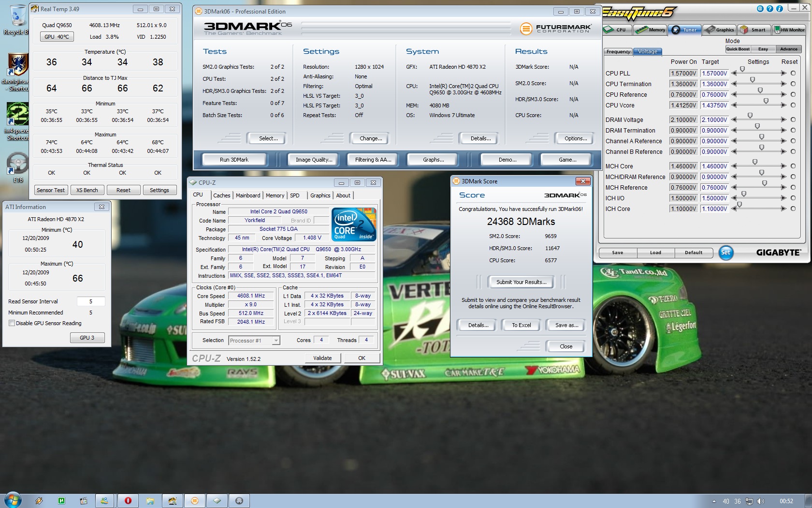The height and width of the screenshot is (508, 812).
Task: Open Real Temp Settings
Action: pos(159,190)
